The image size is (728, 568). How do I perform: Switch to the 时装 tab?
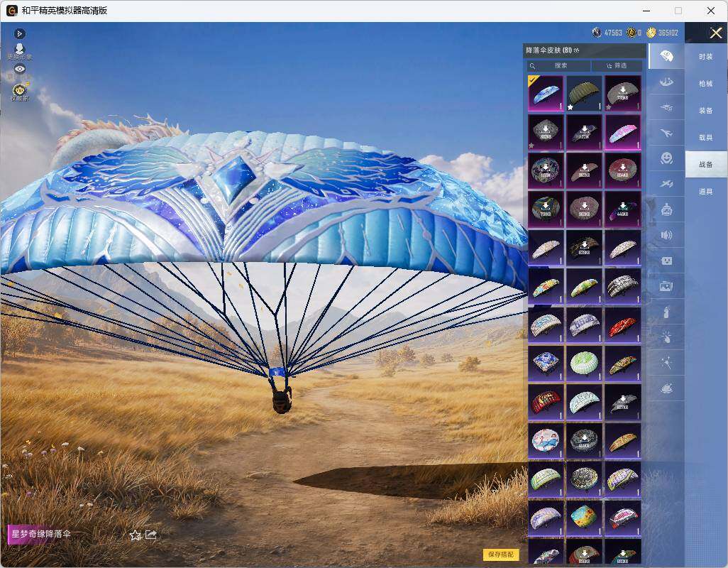tap(706, 57)
